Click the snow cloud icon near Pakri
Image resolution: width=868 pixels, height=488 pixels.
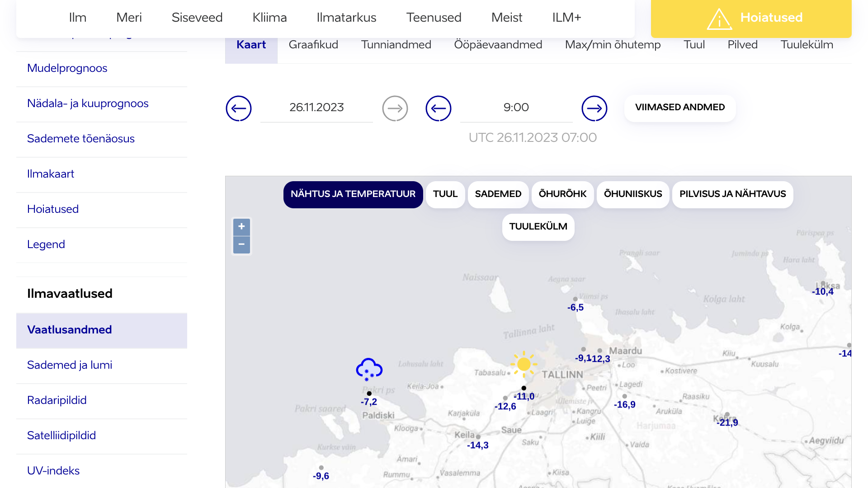pyautogui.click(x=369, y=370)
